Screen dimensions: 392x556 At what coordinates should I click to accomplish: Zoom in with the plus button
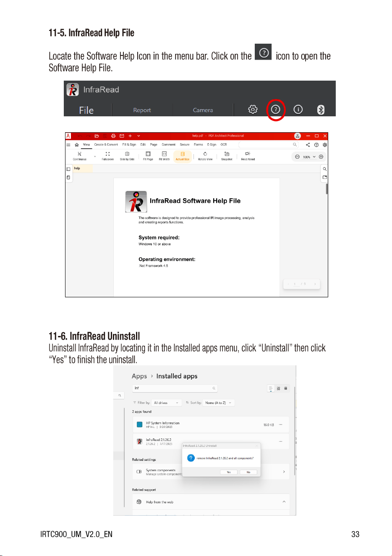coord(321,157)
